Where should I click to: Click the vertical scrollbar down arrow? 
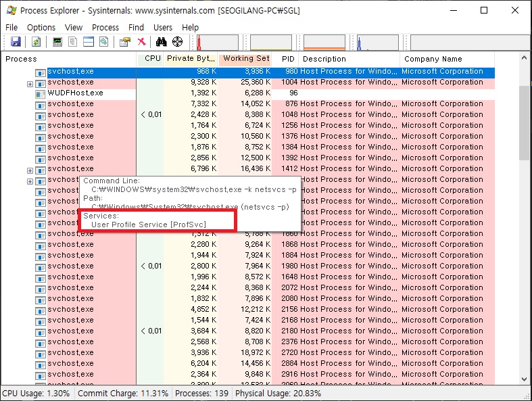524,379
